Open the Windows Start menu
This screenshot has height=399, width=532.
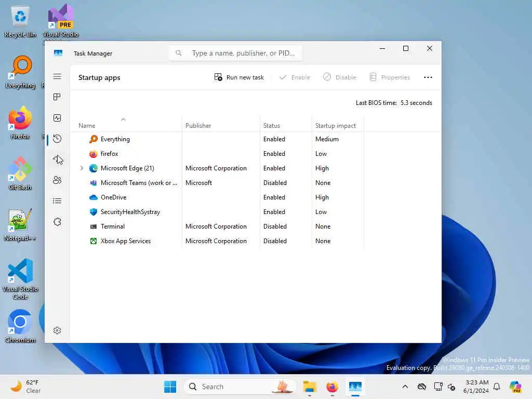[170, 387]
